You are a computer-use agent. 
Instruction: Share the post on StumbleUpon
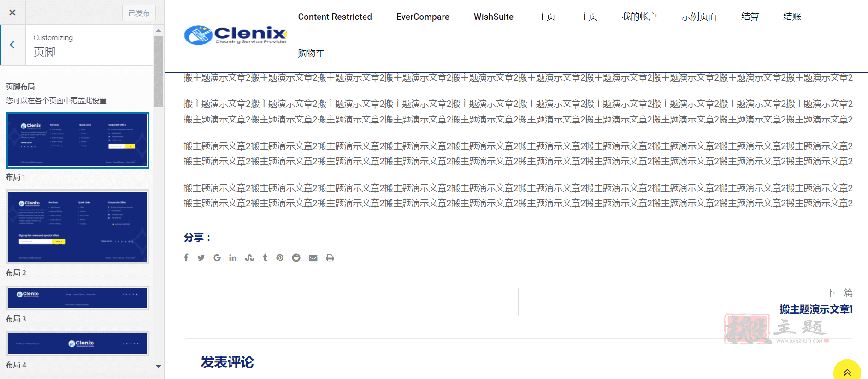point(249,257)
